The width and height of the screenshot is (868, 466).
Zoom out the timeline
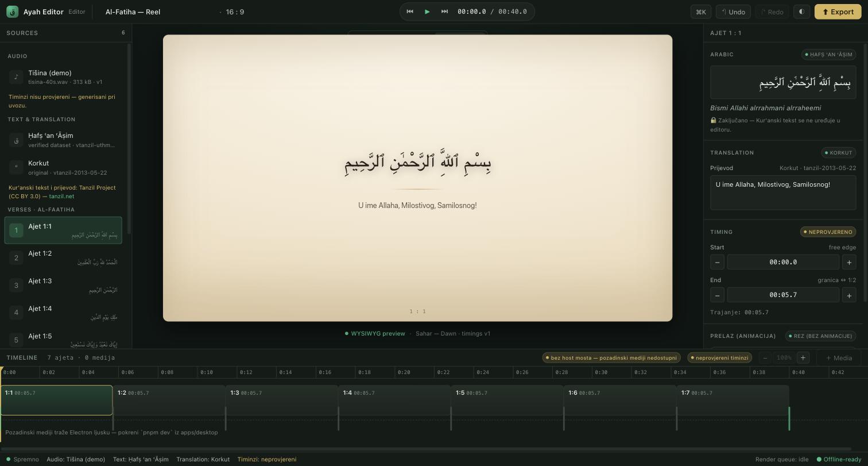tap(765, 358)
